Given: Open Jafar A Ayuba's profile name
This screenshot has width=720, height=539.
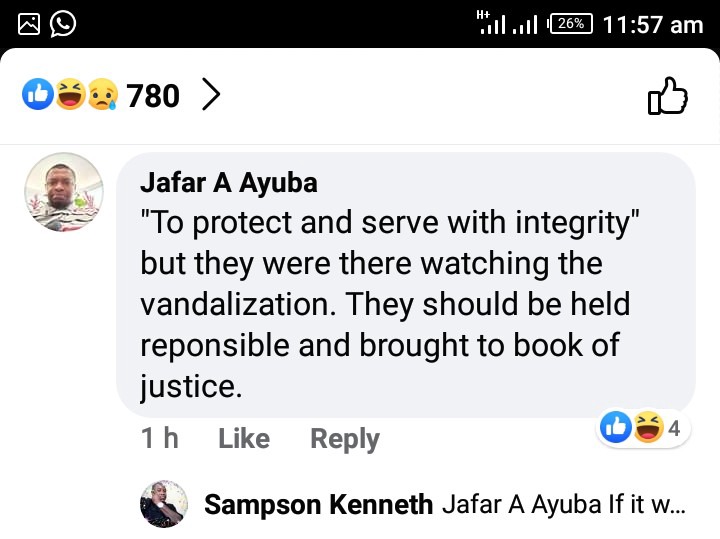Looking at the screenshot, I should coord(229,182).
